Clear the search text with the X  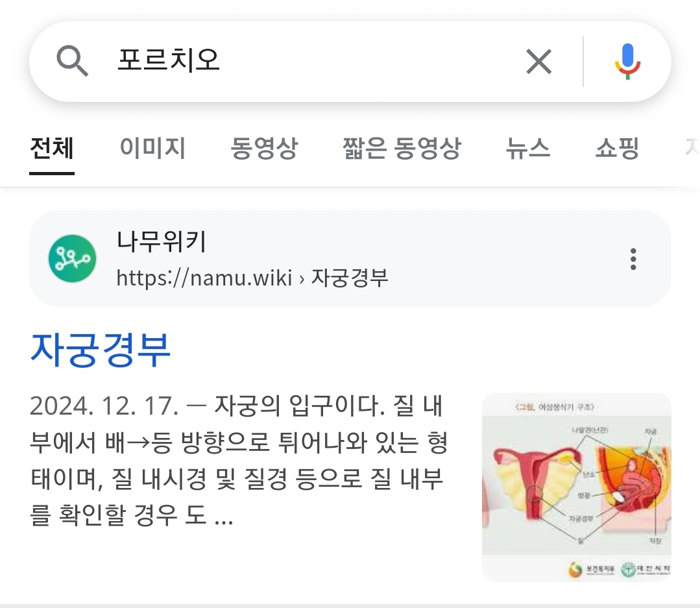pos(538,62)
